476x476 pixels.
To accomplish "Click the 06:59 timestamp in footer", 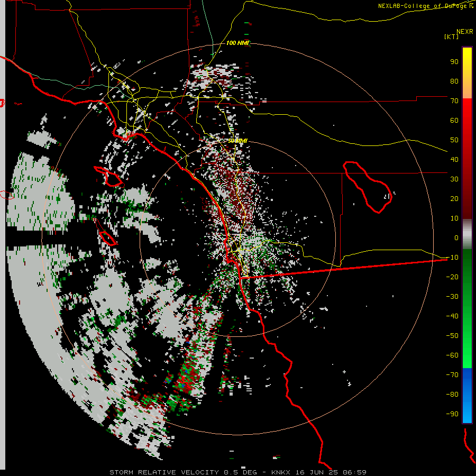I will (354, 472).
